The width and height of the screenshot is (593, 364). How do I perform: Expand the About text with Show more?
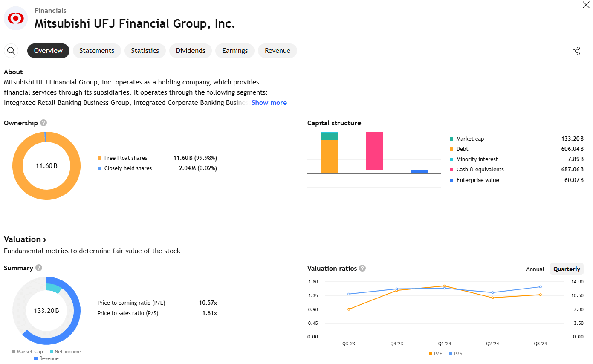(269, 103)
